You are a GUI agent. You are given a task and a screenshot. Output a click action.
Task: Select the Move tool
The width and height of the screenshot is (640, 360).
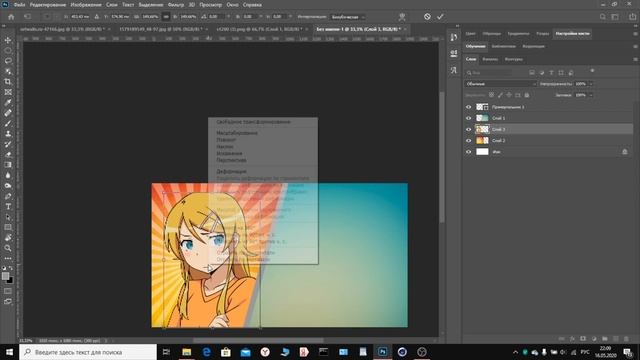tap(8, 40)
